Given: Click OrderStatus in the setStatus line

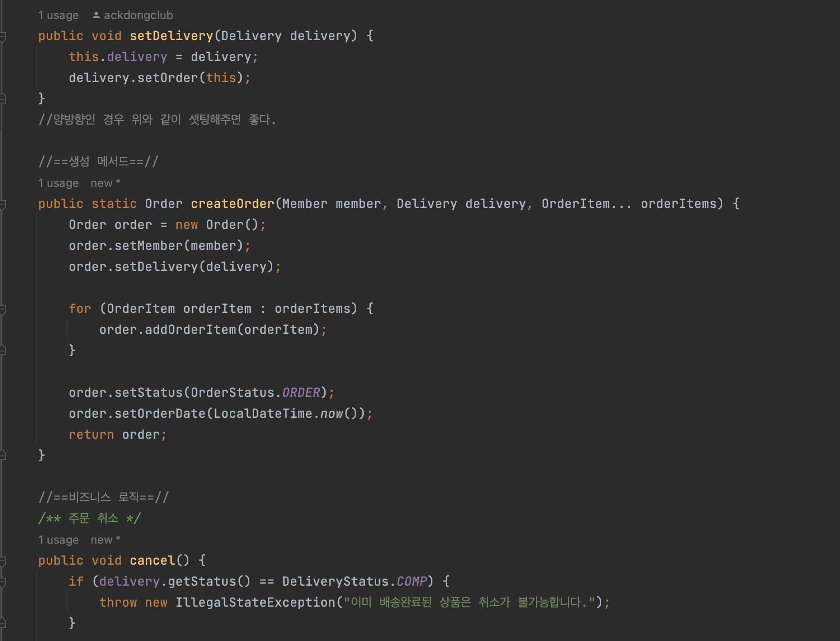Looking at the screenshot, I should 233,393.
